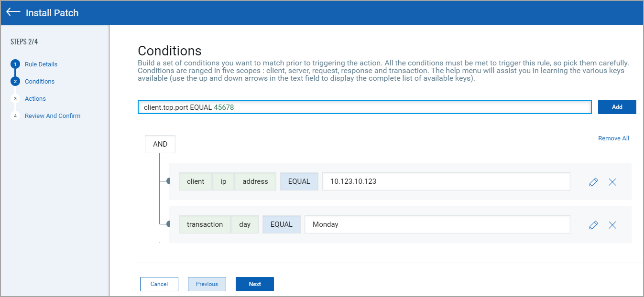Viewport: 644px width, 297px height.
Task: Click the Install Patch title
Action: [x=52, y=13]
